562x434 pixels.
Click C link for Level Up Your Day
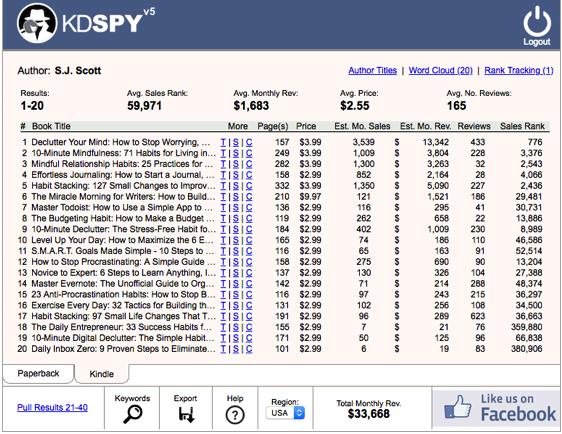[x=249, y=240]
